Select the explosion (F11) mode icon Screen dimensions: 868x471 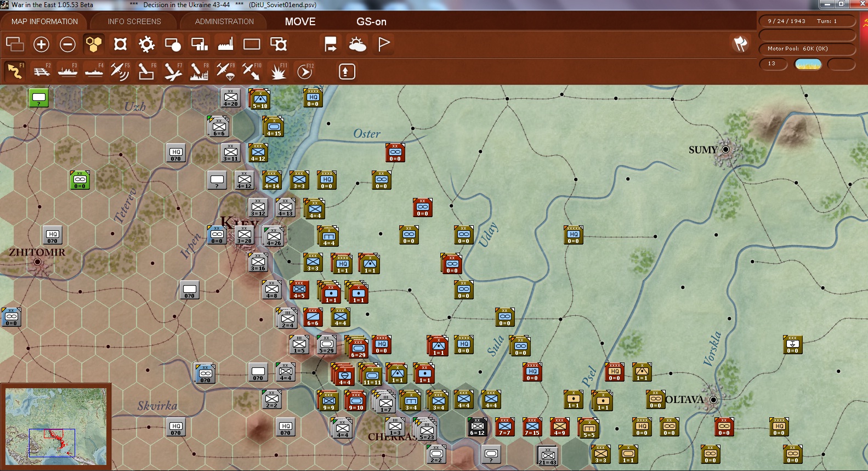278,71
